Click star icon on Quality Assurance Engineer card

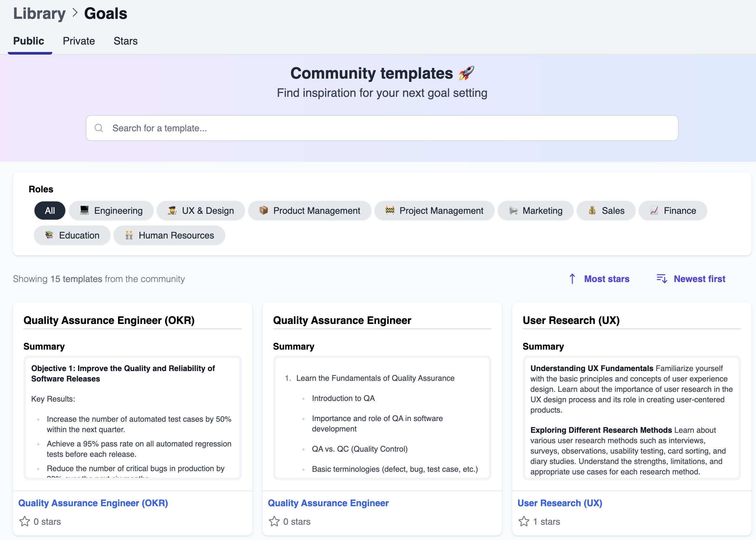tap(274, 521)
